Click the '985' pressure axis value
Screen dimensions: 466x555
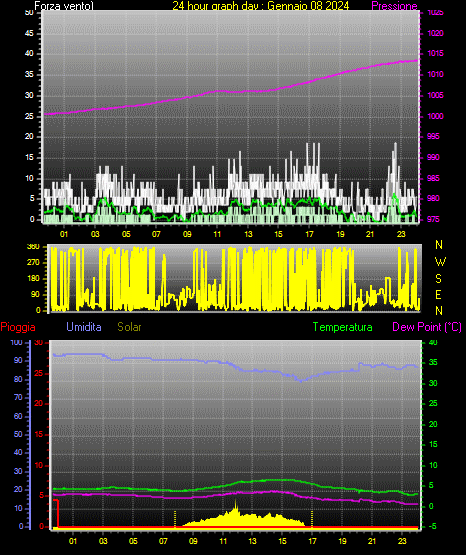pos(433,178)
